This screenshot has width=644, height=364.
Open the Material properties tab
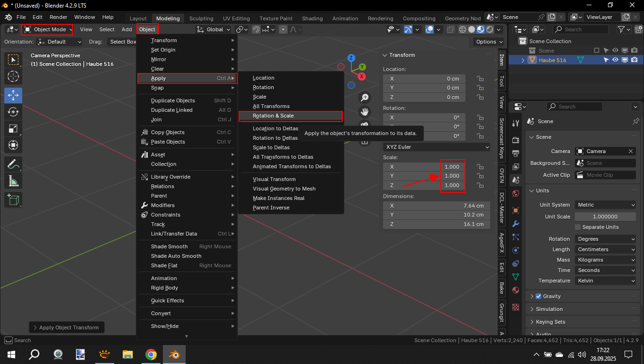coord(516,290)
